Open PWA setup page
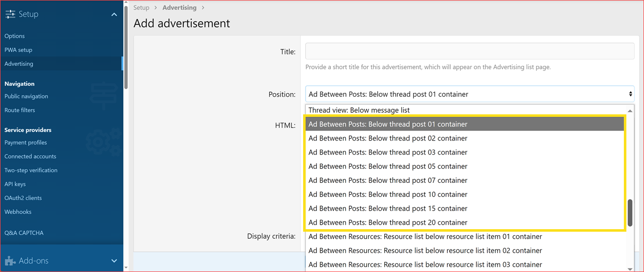The width and height of the screenshot is (644, 272). (x=18, y=50)
